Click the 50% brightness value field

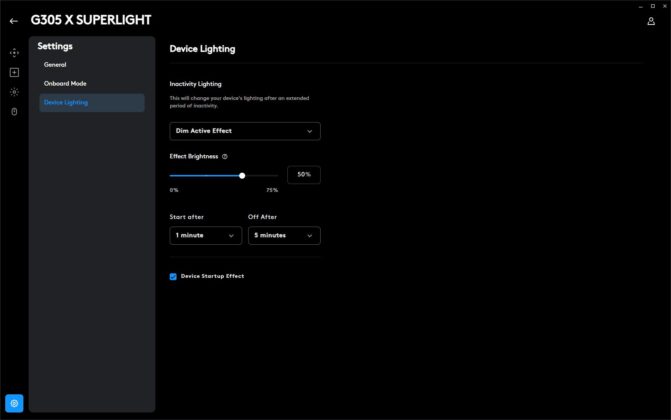[x=304, y=175]
